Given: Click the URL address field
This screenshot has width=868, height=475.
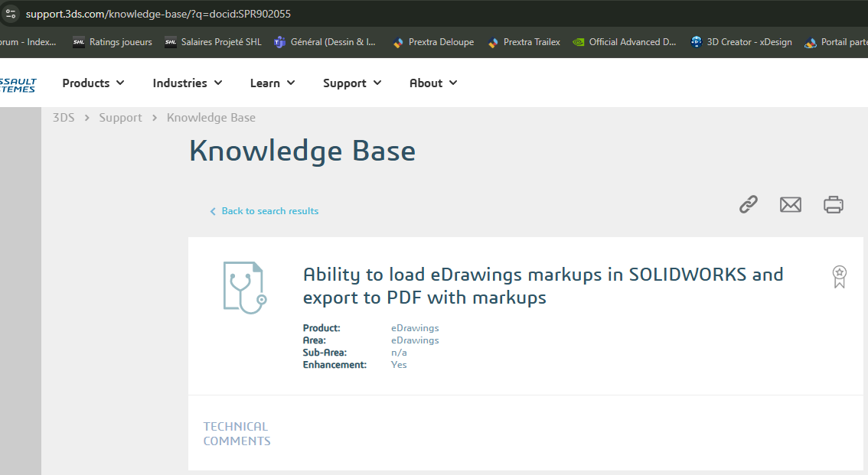Looking at the screenshot, I should pyautogui.click(x=158, y=14).
